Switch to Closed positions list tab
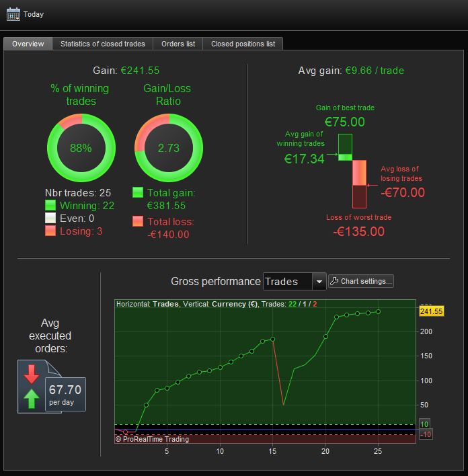The height and width of the screenshot is (476, 468). (x=243, y=44)
